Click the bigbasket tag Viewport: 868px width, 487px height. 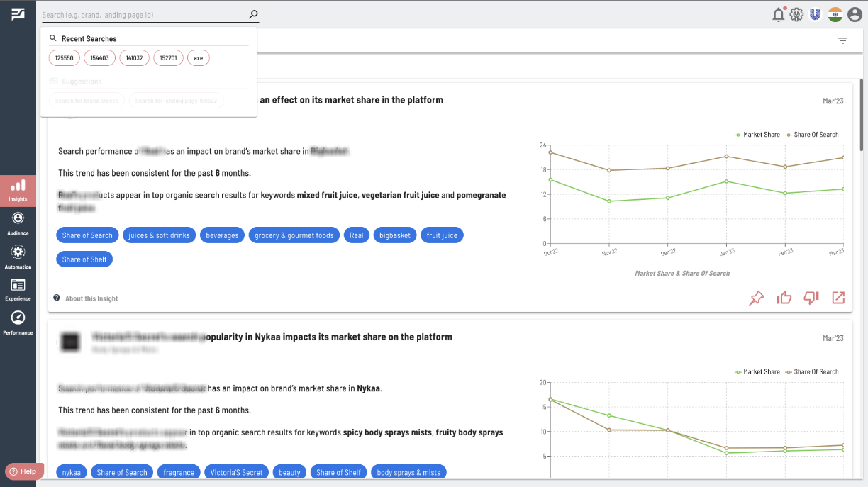point(395,235)
